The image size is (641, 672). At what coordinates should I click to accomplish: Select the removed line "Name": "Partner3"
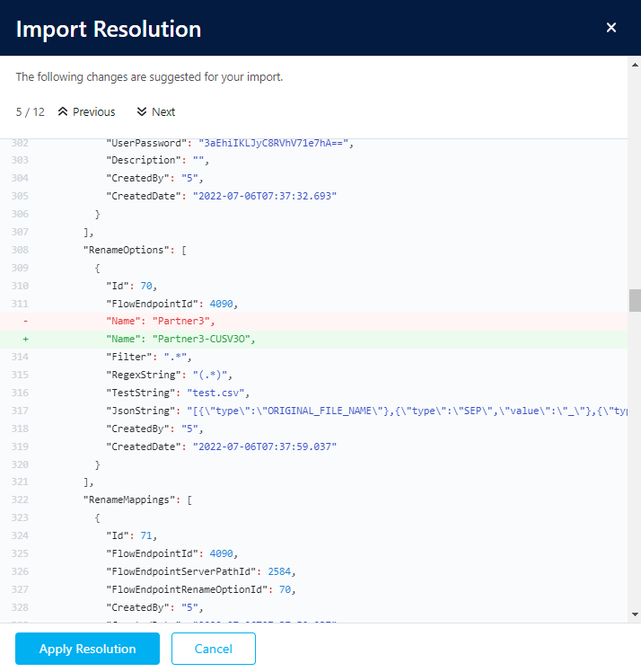[162, 320]
